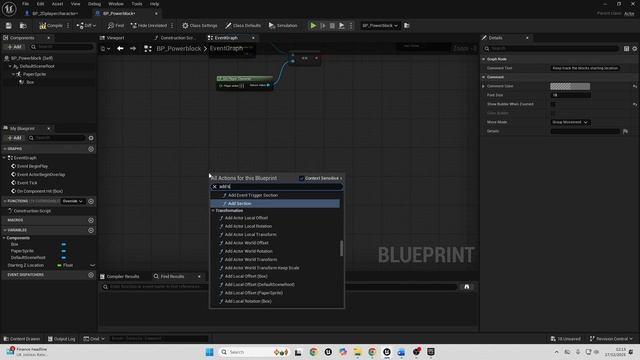Open Class Settings

(200, 26)
